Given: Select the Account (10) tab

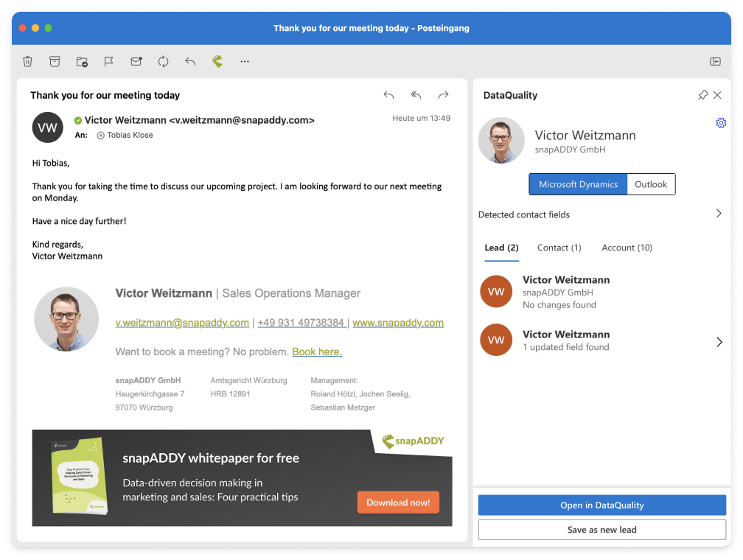Looking at the screenshot, I should coord(627,248).
